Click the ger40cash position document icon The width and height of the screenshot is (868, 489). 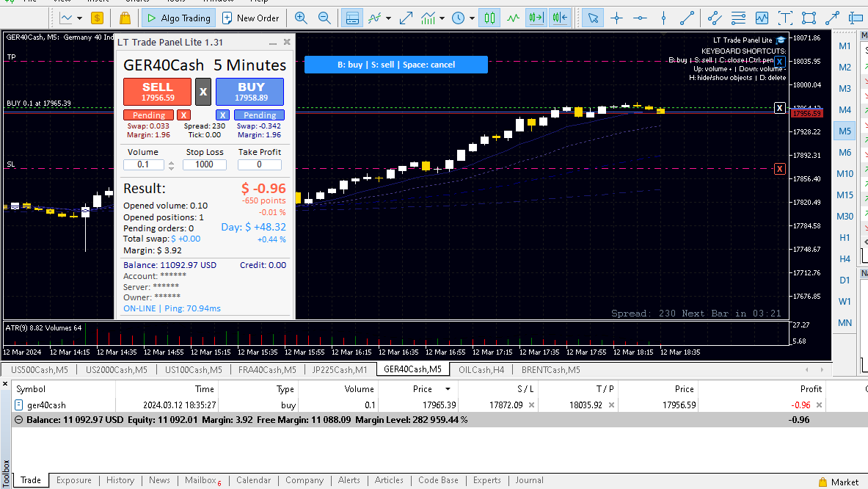click(19, 405)
